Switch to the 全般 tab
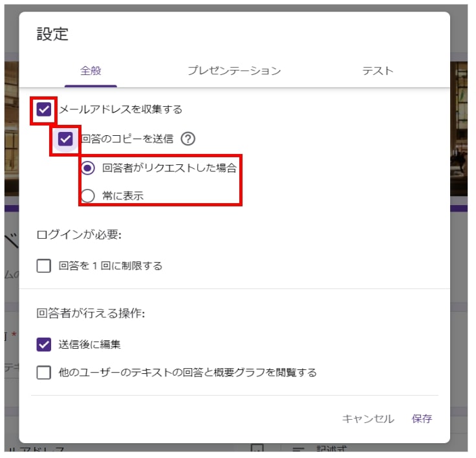Viewport: 476px width, 458px height. point(91,71)
